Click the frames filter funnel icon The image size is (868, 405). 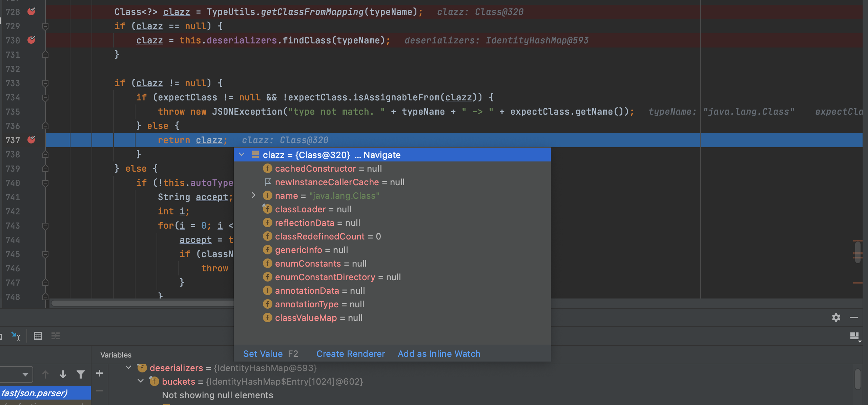point(80,374)
